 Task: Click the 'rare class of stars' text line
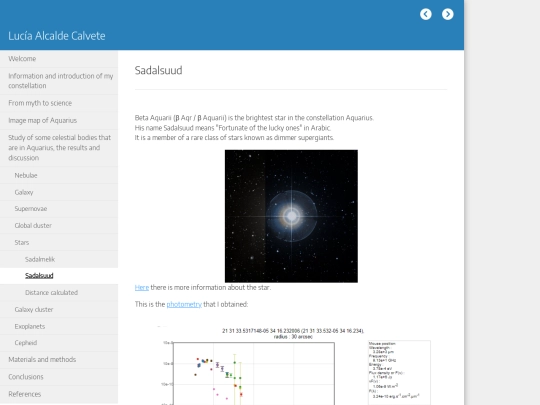[234, 138]
